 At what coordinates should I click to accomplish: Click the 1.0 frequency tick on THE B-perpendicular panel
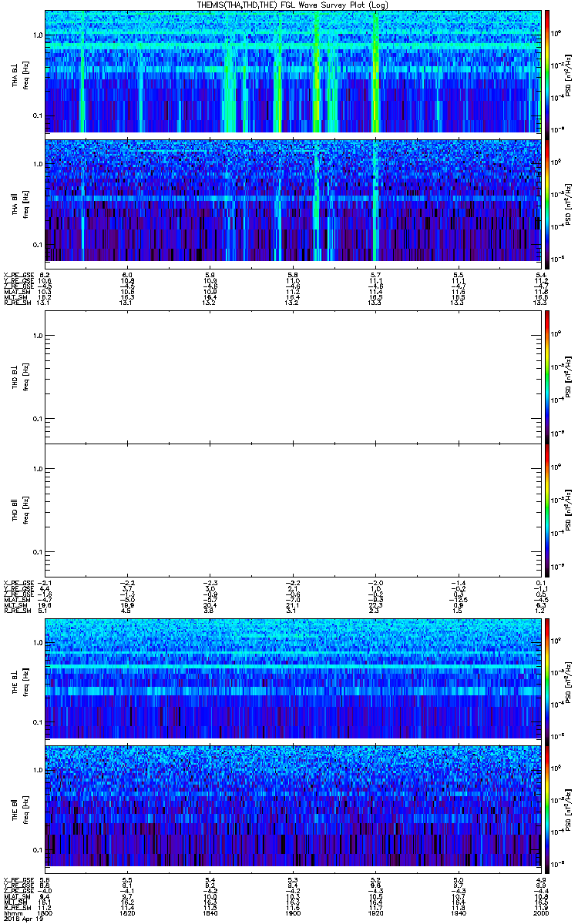tap(37, 642)
